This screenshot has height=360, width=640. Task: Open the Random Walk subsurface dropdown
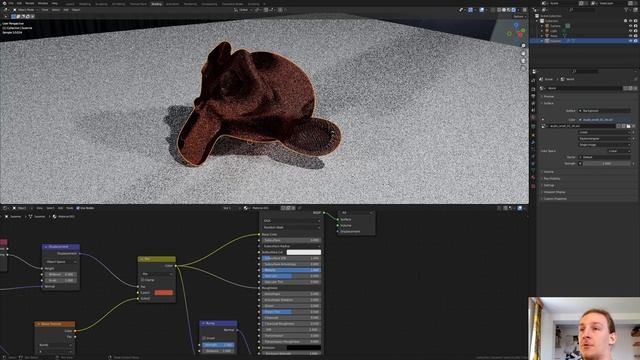291,227
